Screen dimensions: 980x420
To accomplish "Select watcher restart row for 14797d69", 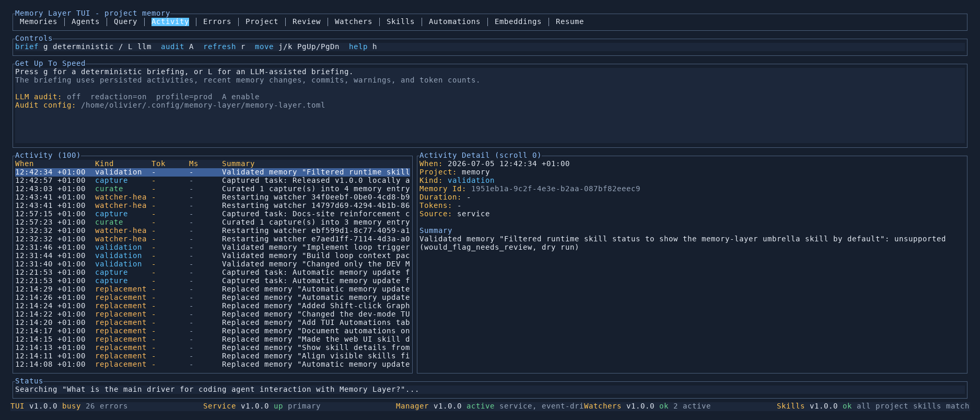I will tap(213, 205).
